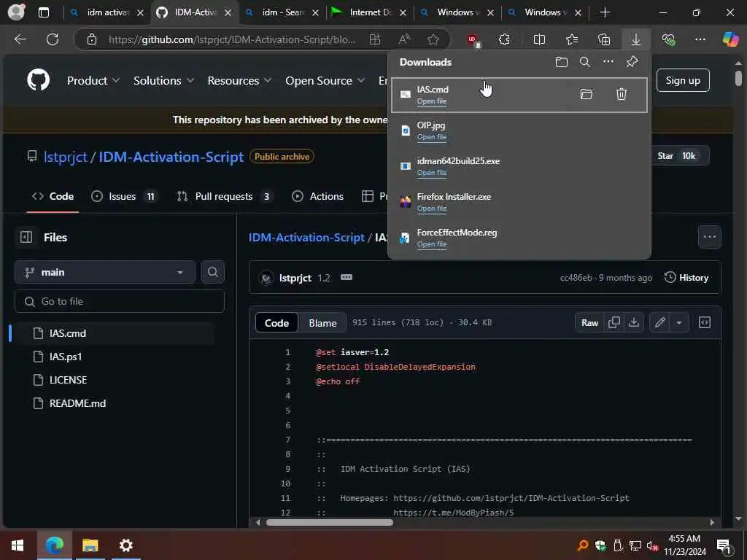This screenshot has height=560, width=747.
Task: Open the Issues tab
Action: coord(124,196)
